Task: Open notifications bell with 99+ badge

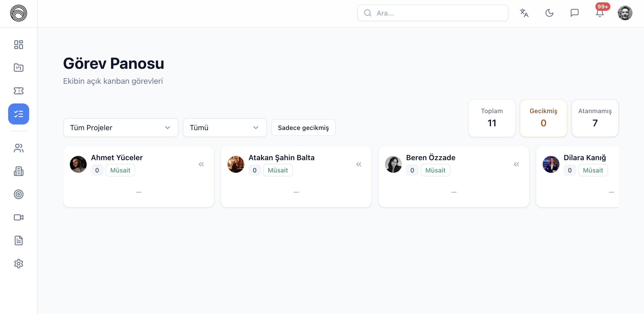Action: point(600,13)
